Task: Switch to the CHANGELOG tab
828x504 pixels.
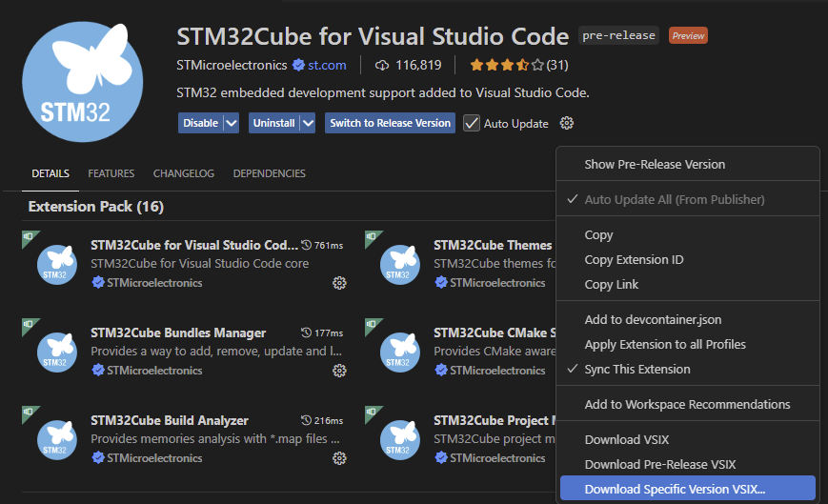Action: 184,174
